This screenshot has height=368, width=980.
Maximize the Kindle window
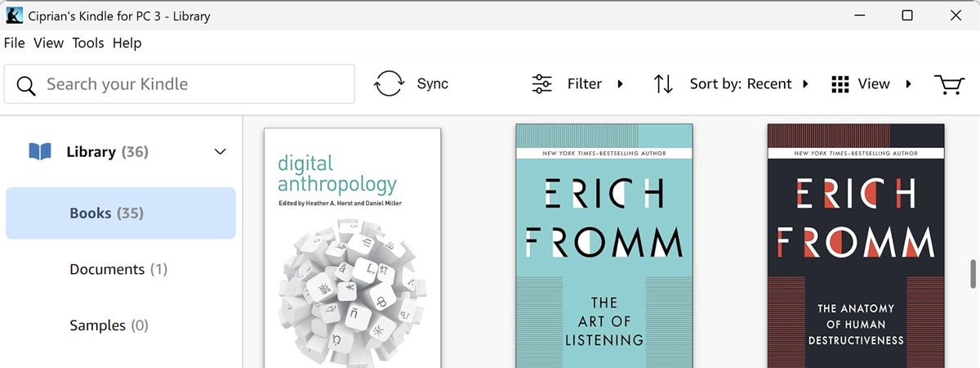coord(907,16)
